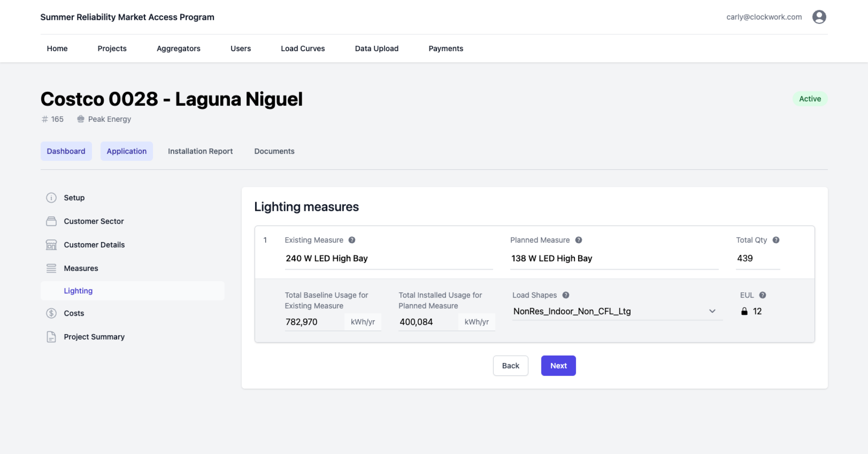This screenshot has width=868, height=454.
Task: Show help for Load Shapes
Action: pyautogui.click(x=566, y=295)
